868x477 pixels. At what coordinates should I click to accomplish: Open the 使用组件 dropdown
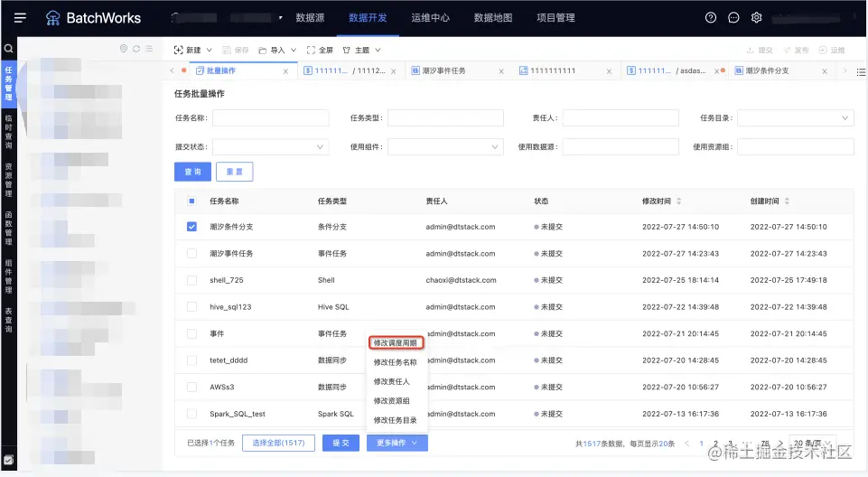coord(445,146)
